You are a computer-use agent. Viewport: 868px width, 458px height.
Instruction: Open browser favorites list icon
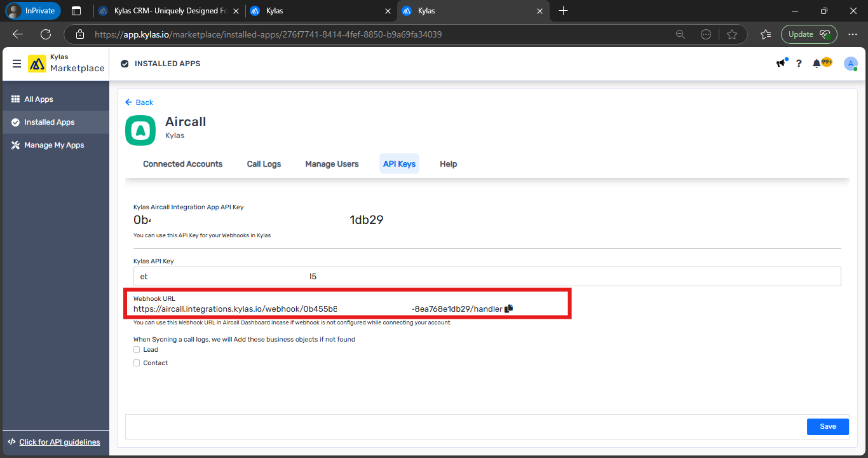(765, 34)
